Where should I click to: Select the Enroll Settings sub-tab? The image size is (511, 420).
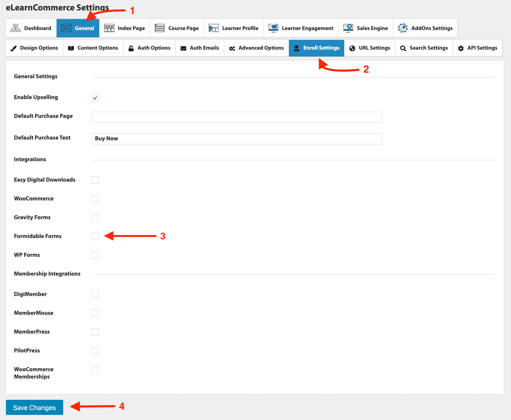tap(317, 48)
